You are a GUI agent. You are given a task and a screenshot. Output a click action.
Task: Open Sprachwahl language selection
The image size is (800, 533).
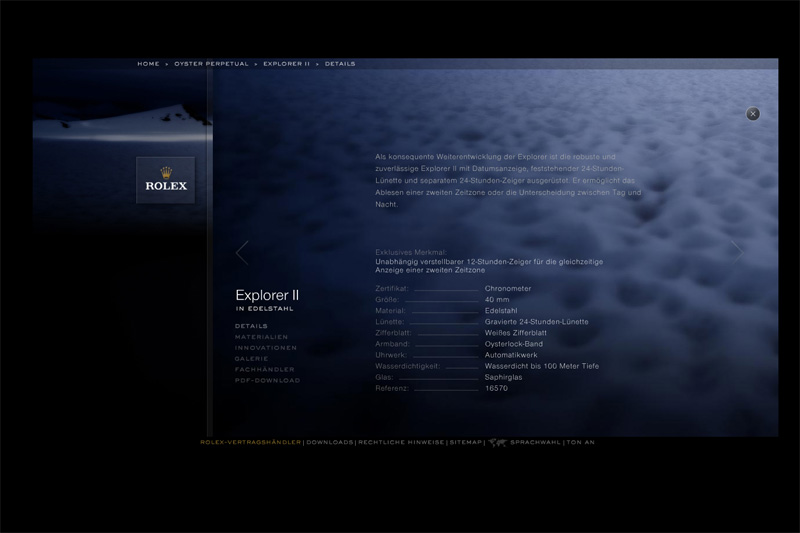pos(535,442)
